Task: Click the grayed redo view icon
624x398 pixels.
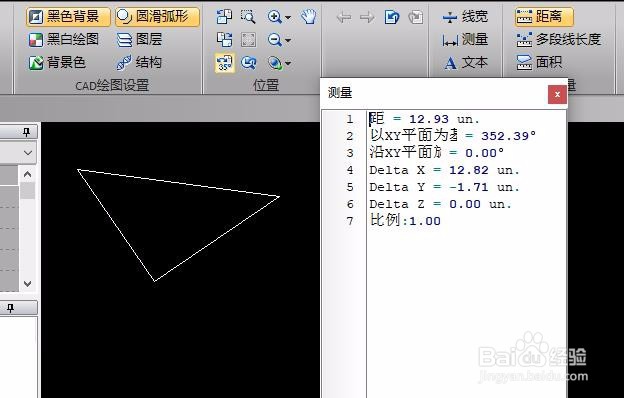Action: point(416,17)
